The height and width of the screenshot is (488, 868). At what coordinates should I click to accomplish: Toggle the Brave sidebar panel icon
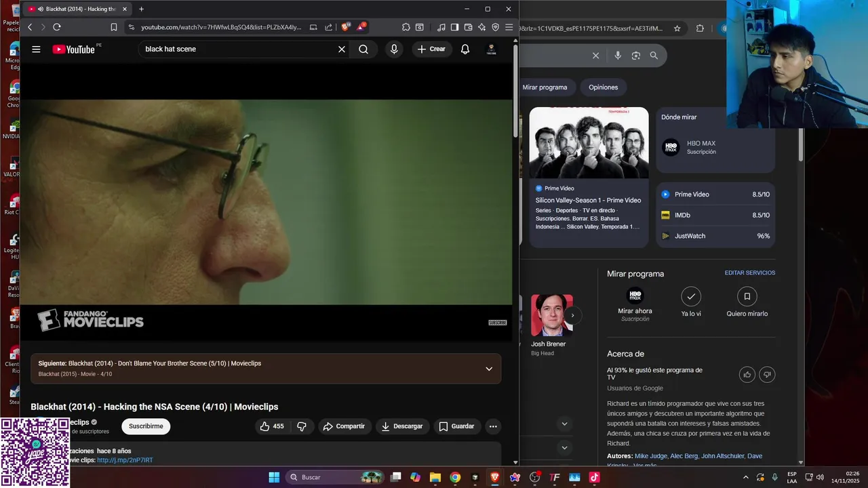pyautogui.click(x=455, y=27)
